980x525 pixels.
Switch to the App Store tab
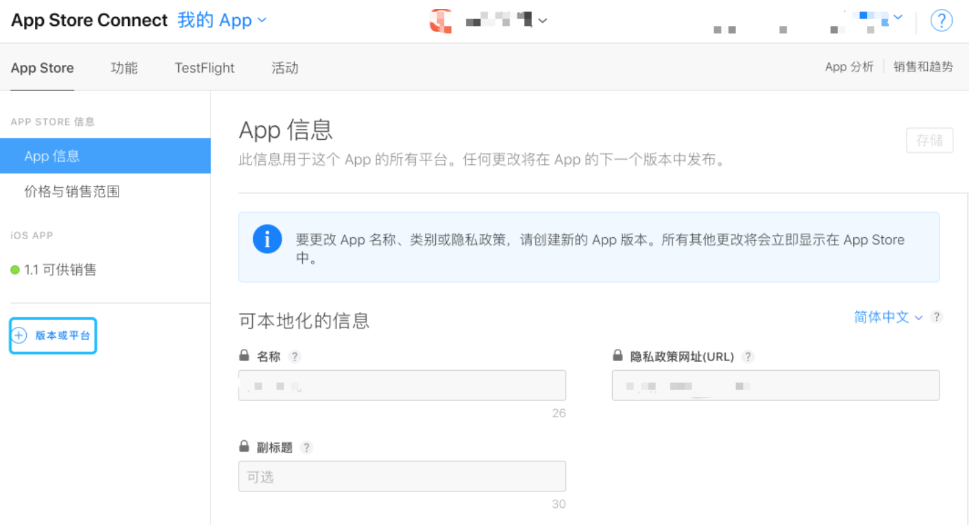pos(42,68)
